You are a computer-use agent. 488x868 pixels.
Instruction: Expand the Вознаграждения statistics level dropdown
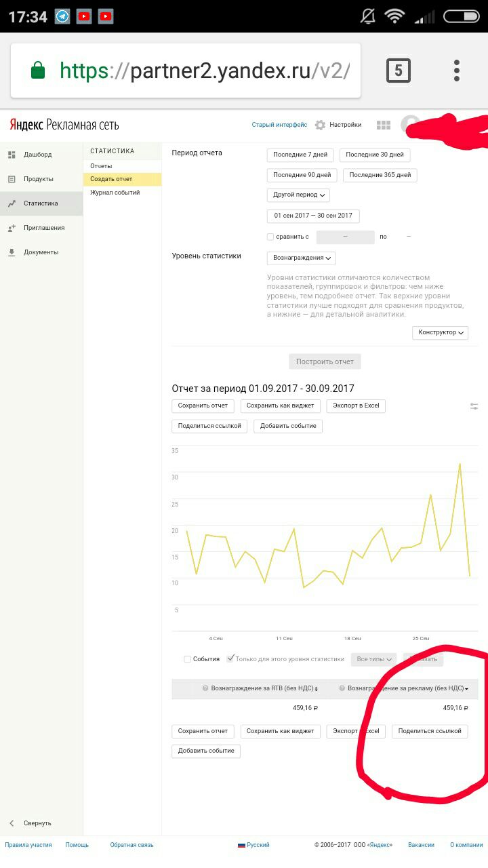[x=301, y=258]
